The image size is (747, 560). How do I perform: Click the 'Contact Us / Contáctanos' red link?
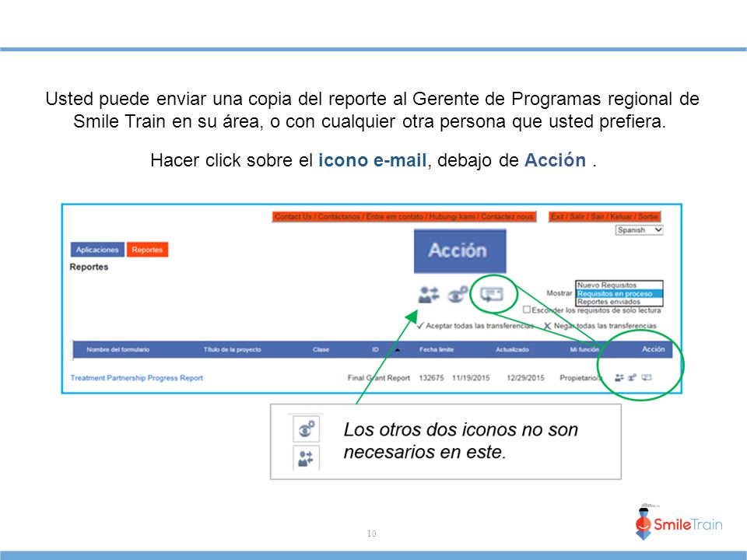(404, 217)
